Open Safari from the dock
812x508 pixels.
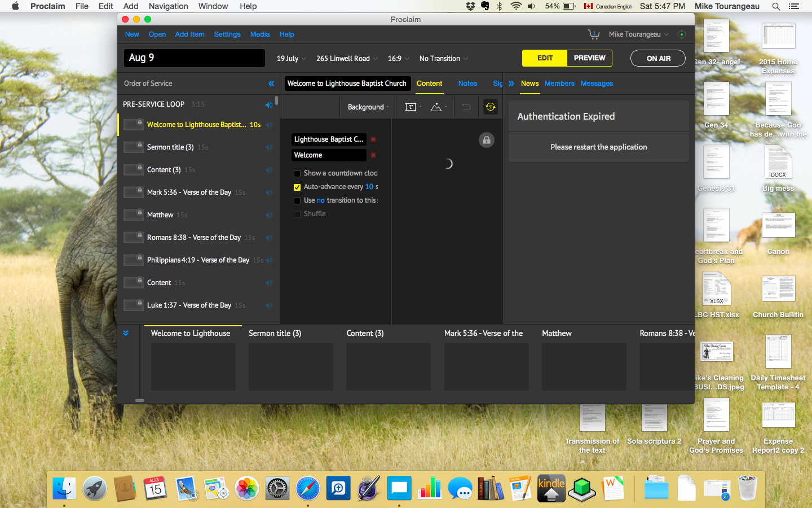(308, 488)
